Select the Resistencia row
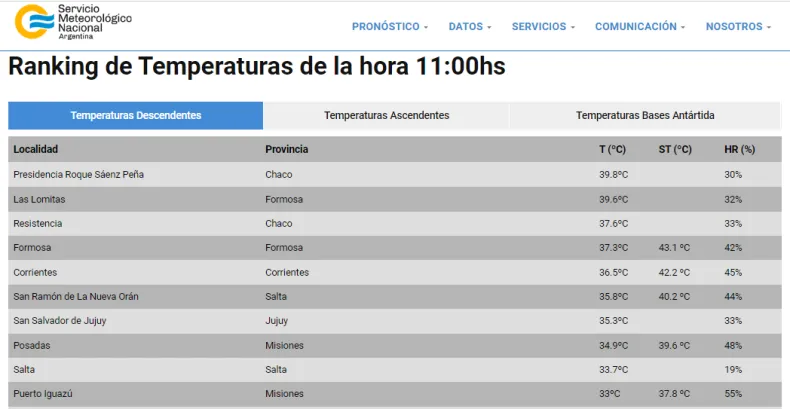The height and width of the screenshot is (409, 790). coord(38,224)
